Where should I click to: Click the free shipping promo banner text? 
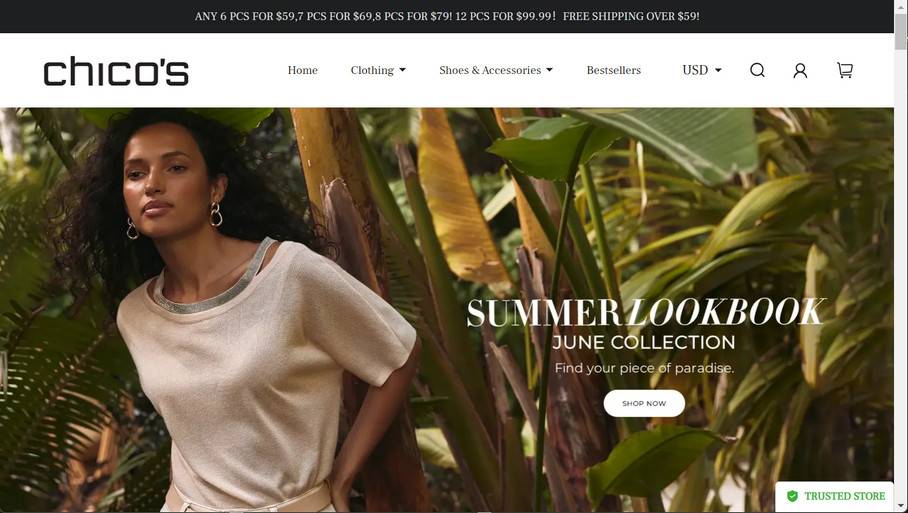[x=631, y=16]
